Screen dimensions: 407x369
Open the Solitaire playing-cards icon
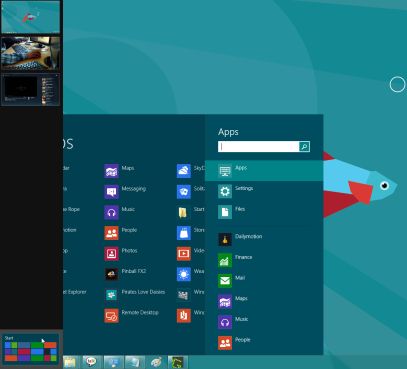click(184, 192)
